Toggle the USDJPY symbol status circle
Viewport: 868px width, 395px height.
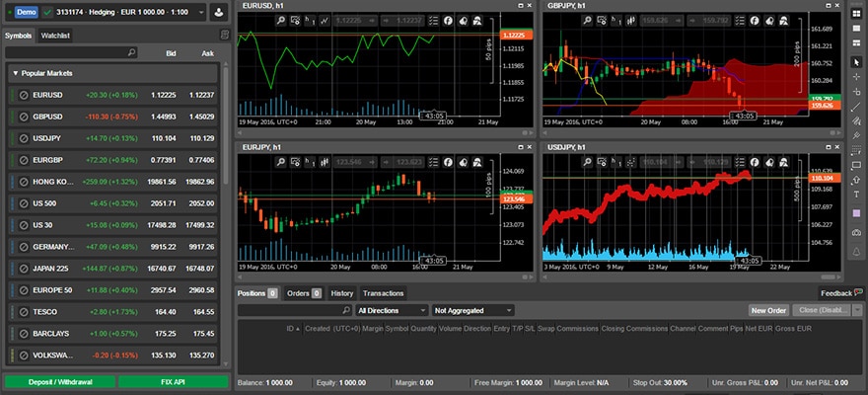coord(24,138)
